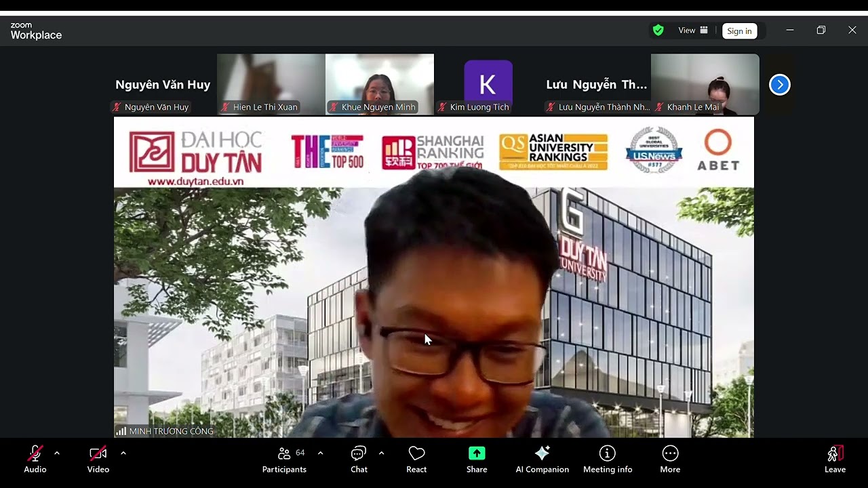Open the React emoji menu
Image resolution: width=868 pixels, height=488 pixels.
pyautogui.click(x=416, y=460)
